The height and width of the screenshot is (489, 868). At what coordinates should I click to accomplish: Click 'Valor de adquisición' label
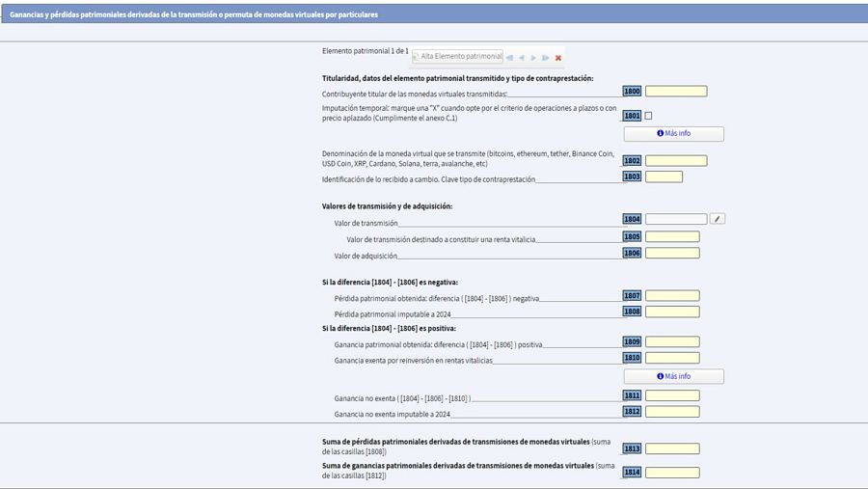(366, 256)
